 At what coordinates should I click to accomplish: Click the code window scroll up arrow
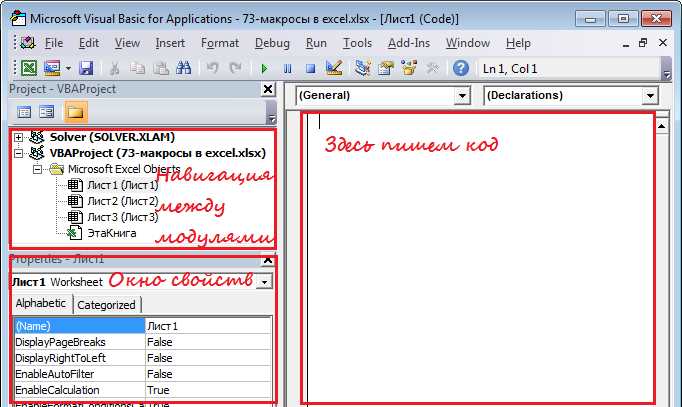click(x=662, y=126)
